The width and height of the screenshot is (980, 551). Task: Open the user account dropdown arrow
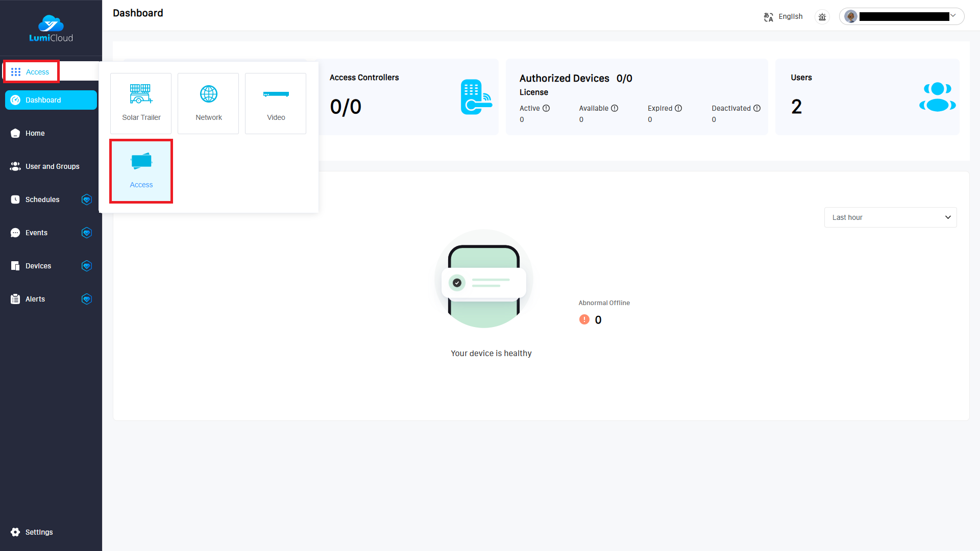(953, 16)
